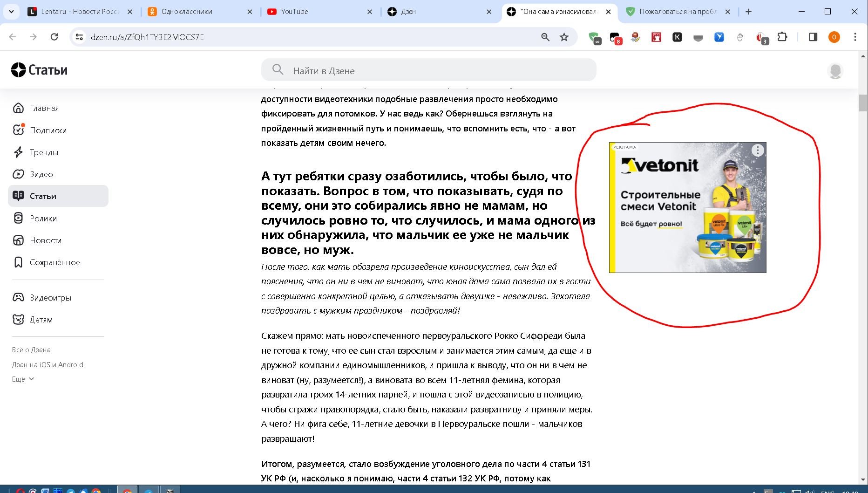Go to Тренды section
The image size is (868, 493).
tap(43, 152)
